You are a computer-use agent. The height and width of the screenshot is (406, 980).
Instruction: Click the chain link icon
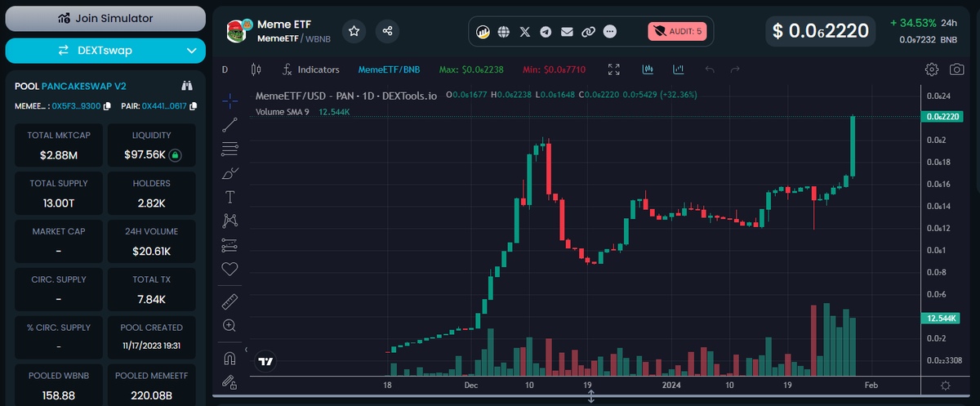point(588,32)
